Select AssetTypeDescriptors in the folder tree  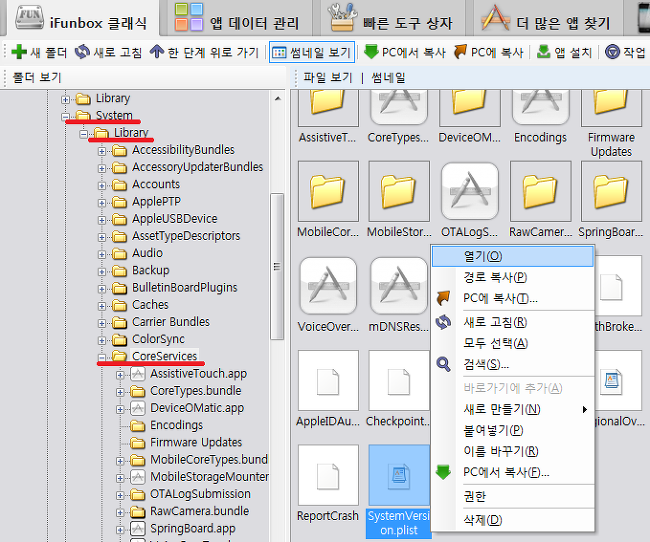186,236
